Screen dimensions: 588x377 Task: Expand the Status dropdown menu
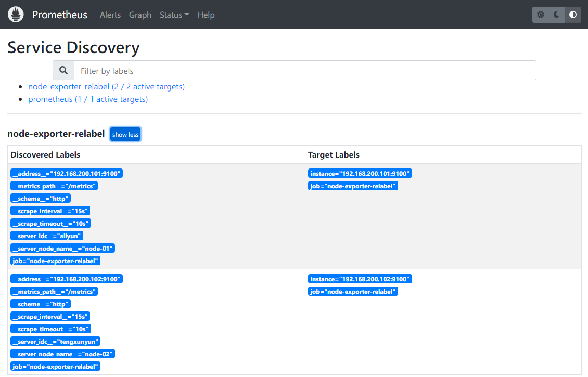coord(174,15)
